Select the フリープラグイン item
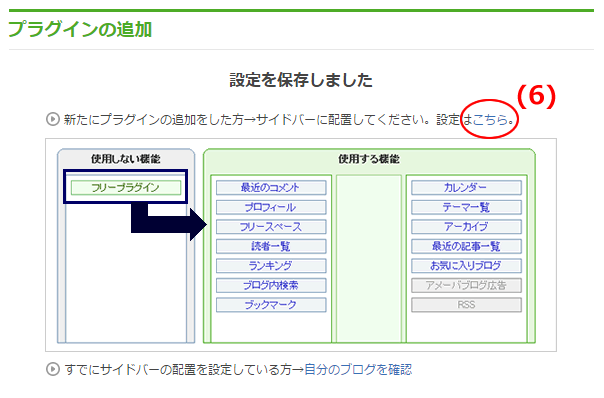604x398 pixels. point(126,188)
